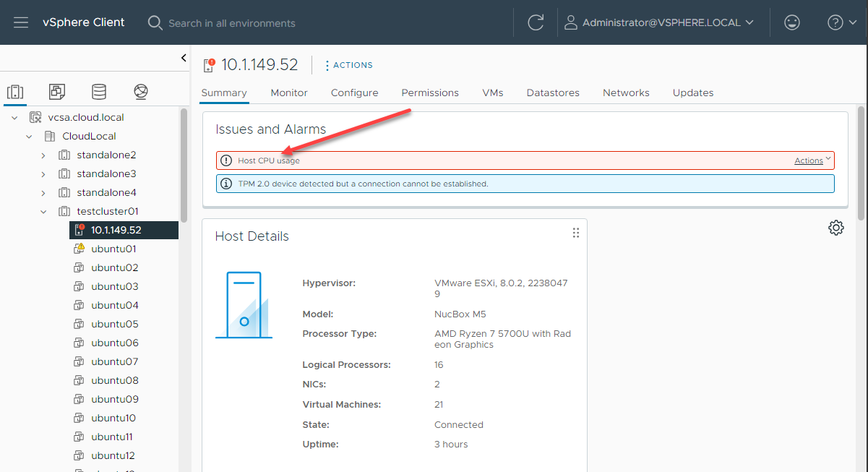Collapse the left navigation pane
This screenshot has height=472, width=868.
pos(184,58)
